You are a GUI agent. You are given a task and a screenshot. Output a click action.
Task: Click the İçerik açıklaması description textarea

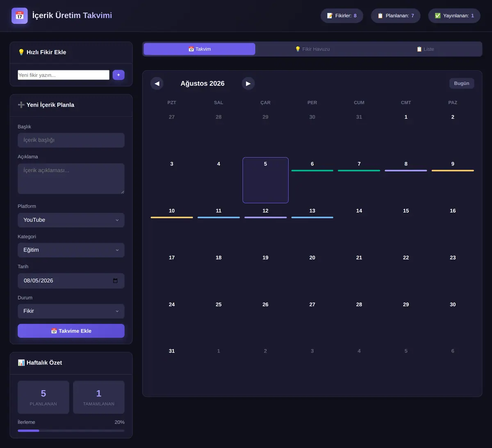71,179
